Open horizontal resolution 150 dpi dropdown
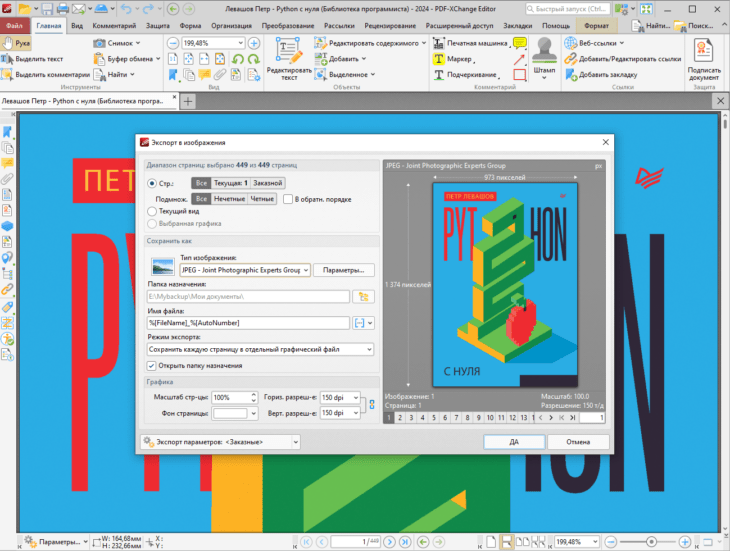 [340, 397]
